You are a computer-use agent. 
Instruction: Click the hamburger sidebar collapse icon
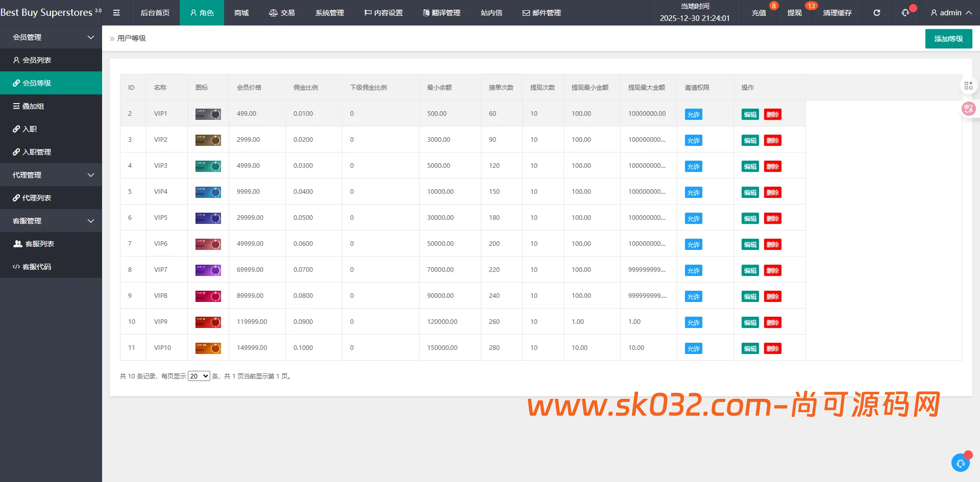[x=116, y=13]
